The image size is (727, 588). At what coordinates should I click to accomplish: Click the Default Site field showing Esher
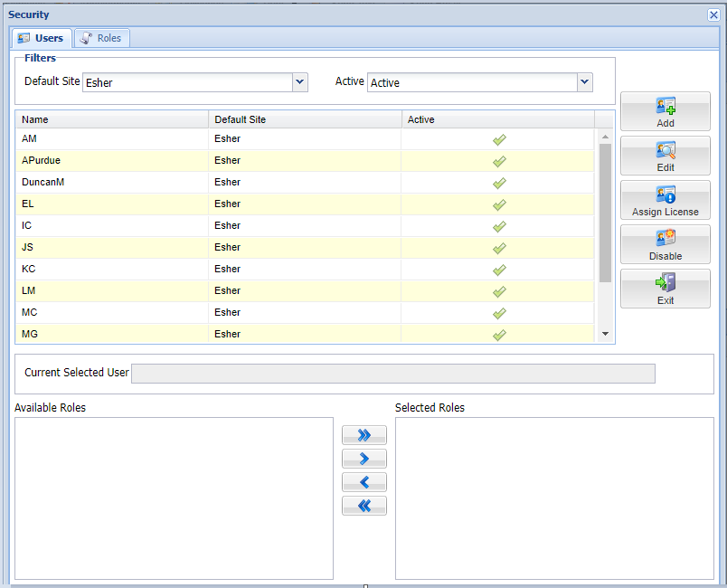pyautogui.click(x=188, y=82)
